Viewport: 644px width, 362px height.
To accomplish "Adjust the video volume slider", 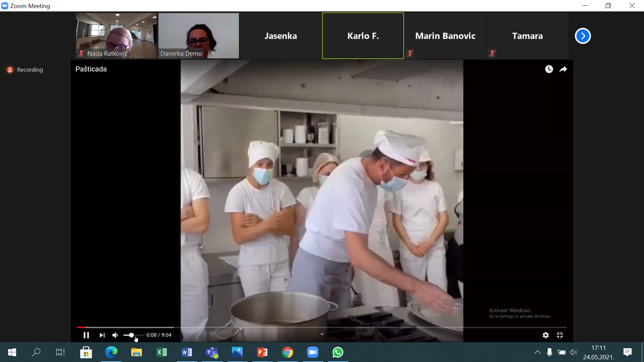I will [133, 335].
